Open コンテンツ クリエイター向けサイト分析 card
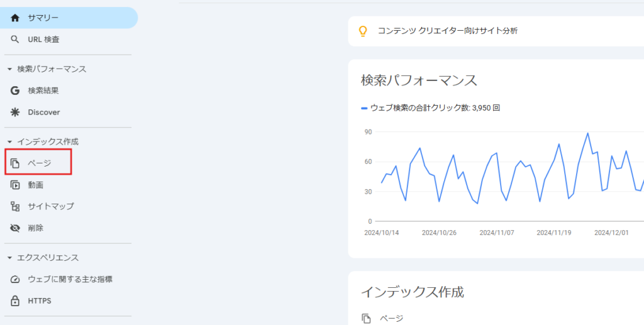The height and width of the screenshot is (325, 644). (496, 31)
